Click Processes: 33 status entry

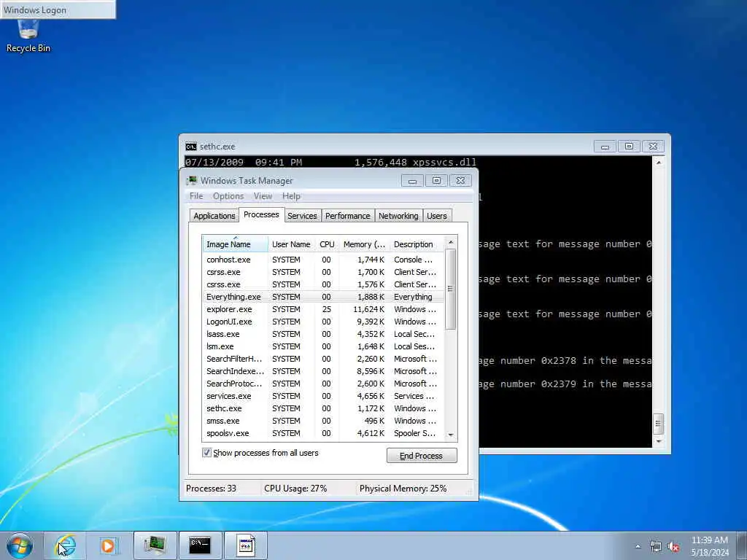point(211,489)
